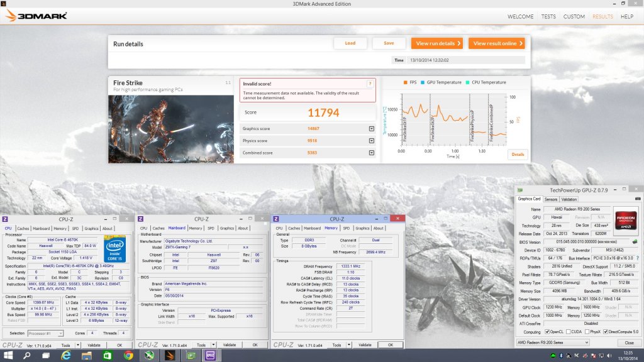Click Close button in GPU-Z
The image size is (644, 362).
click(x=629, y=343)
